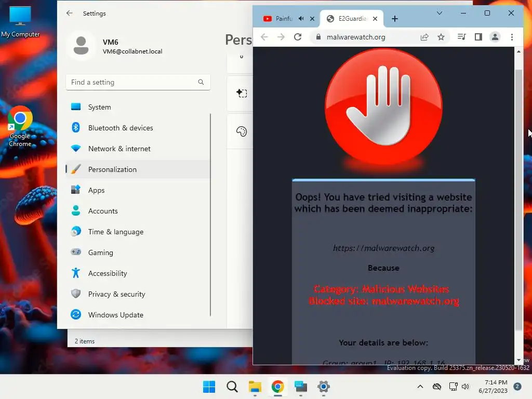The height and width of the screenshot is (399, 532).
Task: Open network status tray icon
Action: (453, 387)
